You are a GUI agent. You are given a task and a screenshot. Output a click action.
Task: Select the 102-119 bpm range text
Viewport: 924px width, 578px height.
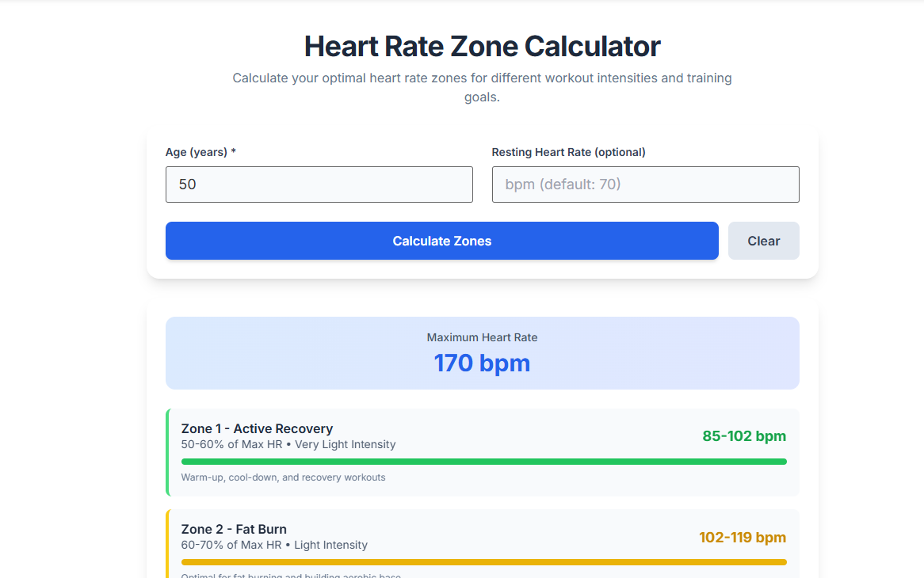[743, 536]
